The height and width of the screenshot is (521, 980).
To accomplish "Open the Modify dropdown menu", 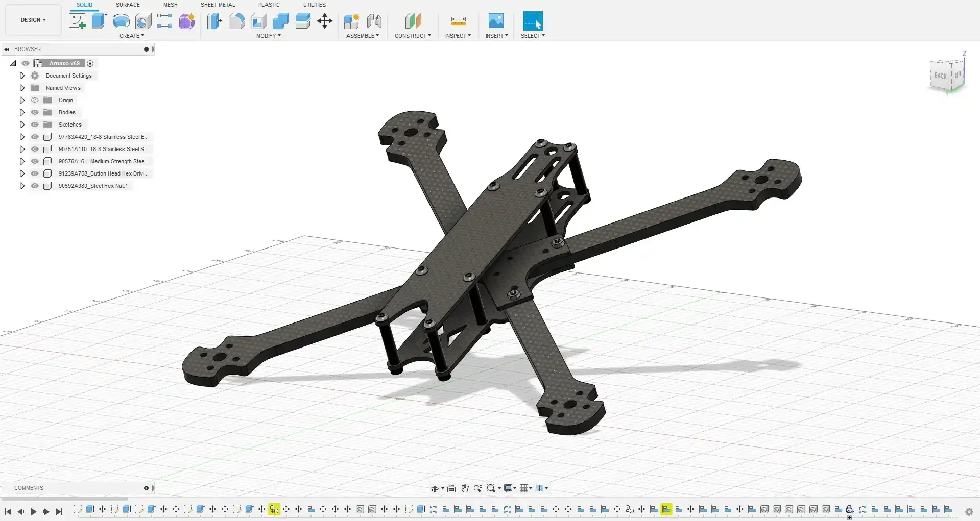I will (x=269, y=36).
